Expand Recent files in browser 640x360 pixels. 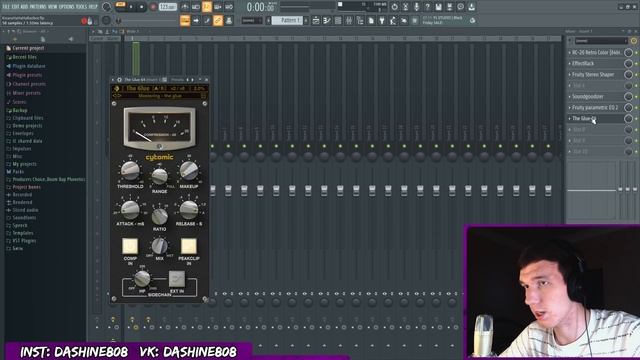pos(24,57)
